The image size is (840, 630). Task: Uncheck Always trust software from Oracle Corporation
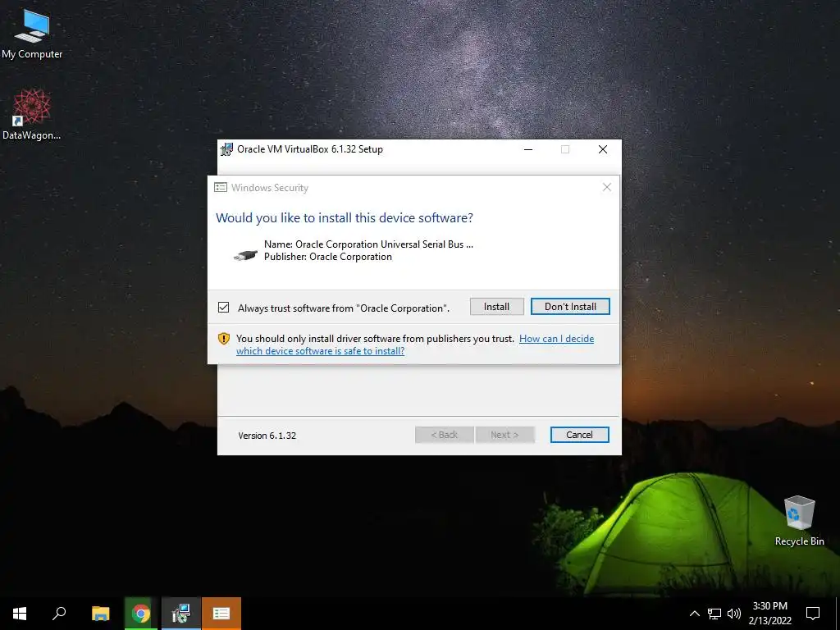coord(223,308)
